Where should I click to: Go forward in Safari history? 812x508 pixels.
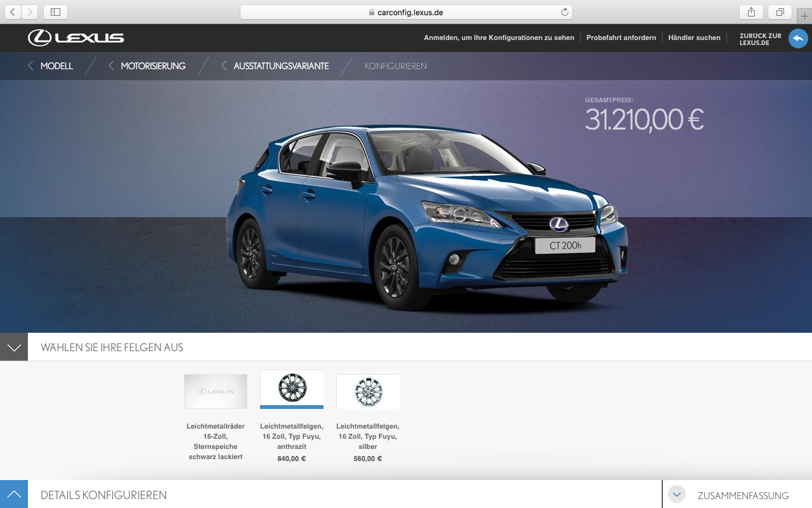tap(30, 12)
